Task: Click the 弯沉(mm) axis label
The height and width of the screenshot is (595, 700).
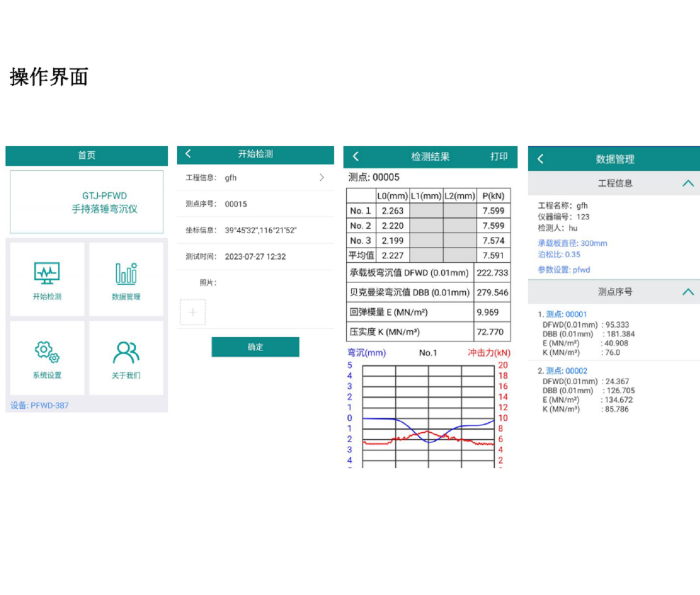Action: pyautogui.click(x=367, y=353)
